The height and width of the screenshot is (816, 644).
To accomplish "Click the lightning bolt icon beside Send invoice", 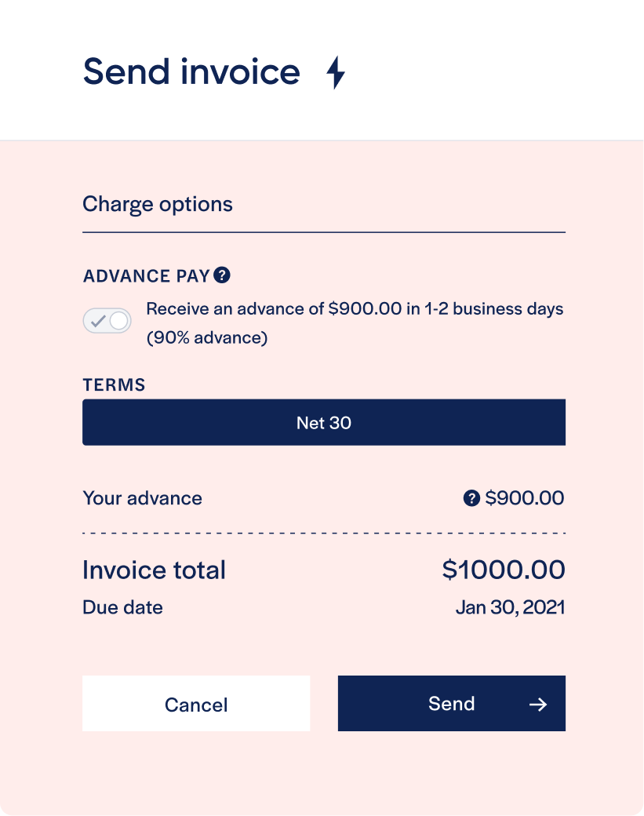I will (336, 72).
